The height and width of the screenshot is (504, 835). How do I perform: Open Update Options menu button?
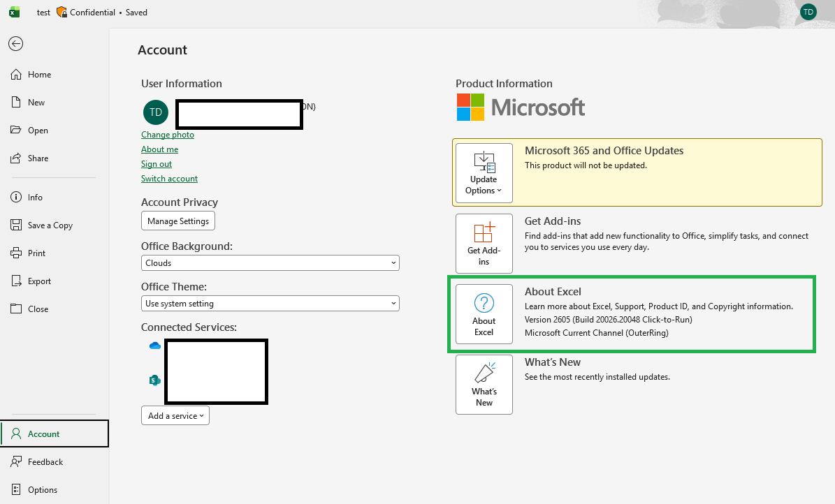(484, 173)
